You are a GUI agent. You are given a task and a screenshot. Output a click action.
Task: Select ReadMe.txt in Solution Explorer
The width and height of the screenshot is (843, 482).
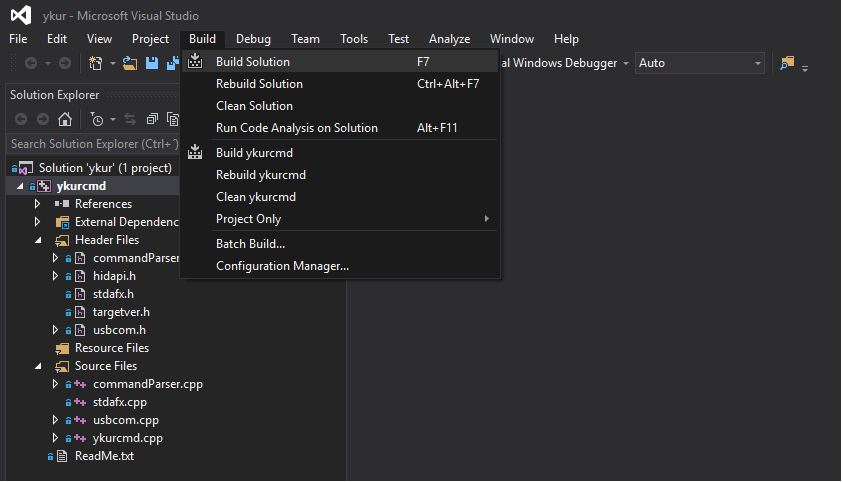(x=104, y=456)
